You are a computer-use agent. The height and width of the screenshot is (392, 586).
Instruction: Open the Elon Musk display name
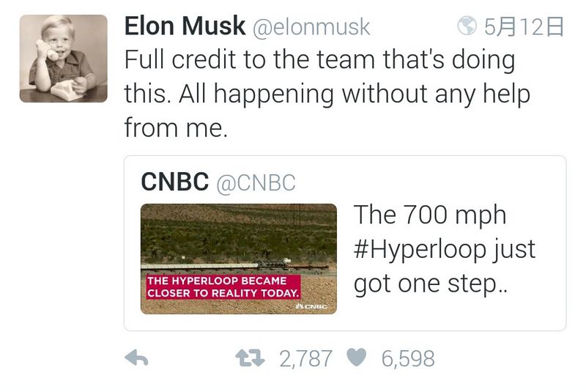185,27
